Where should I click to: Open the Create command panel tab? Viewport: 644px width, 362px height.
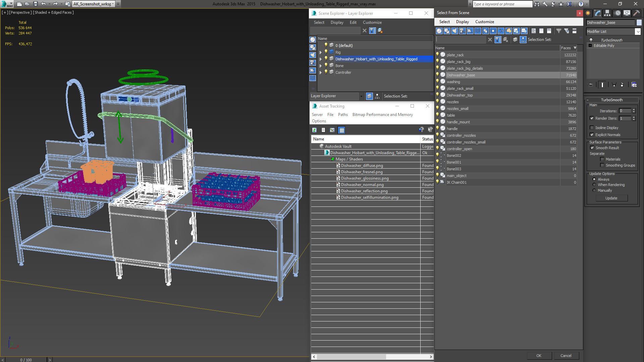click(x=588, y=13)
